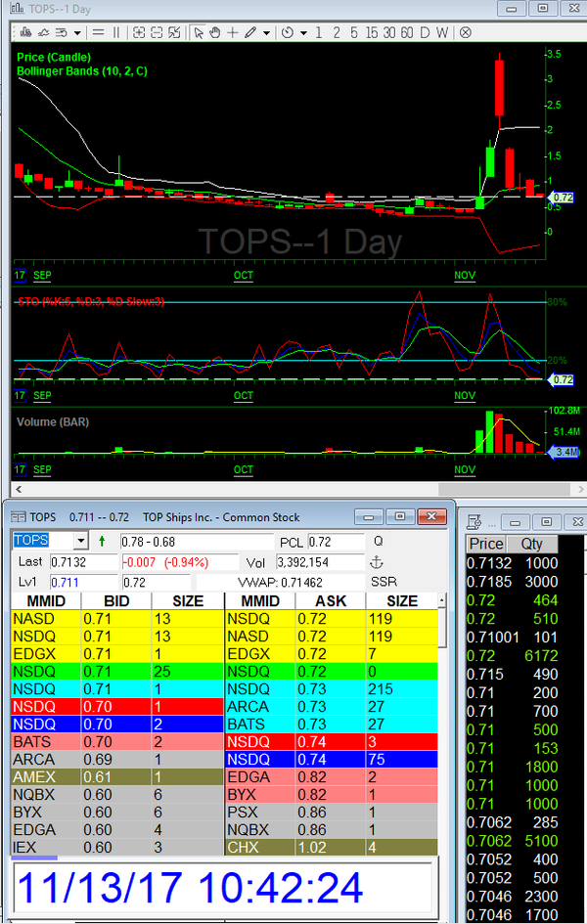Image resolution: width=587 pixels, height=924 pixels.
Task: Select 60 minute chart interval
Action: coord(406,32)
